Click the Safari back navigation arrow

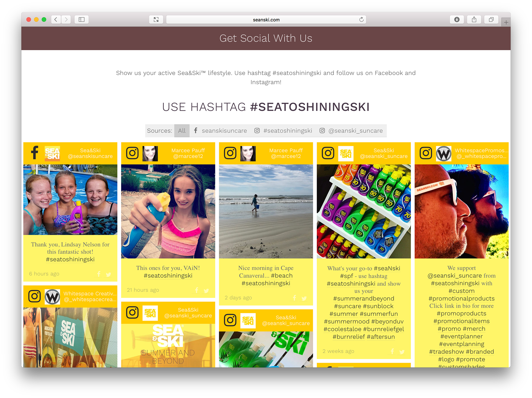(56, 19)
